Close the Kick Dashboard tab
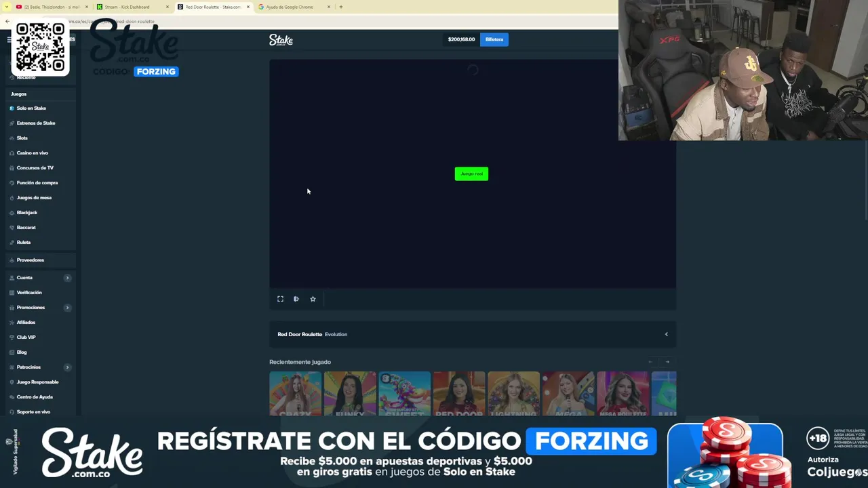Viewport: 868px width, 488px height. point(167,7)
